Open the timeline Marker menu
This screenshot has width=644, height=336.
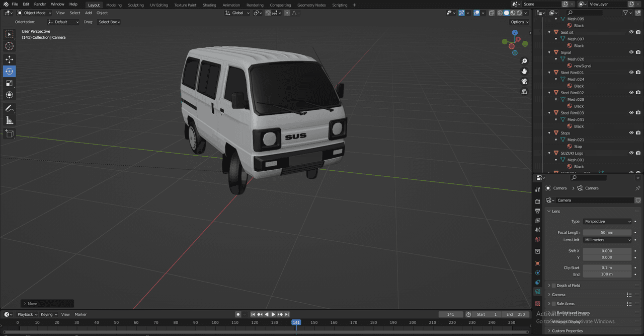(80, 314)
